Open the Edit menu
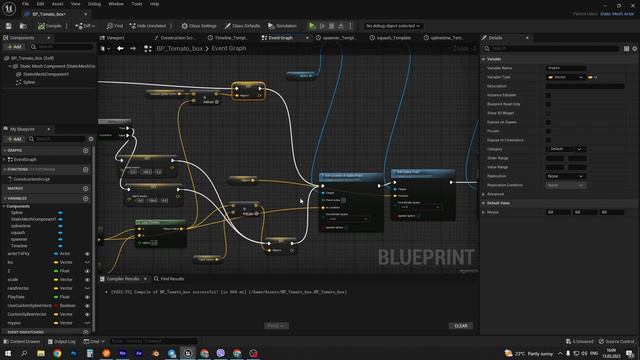Image resolution: width=640 pixels, height=360 pixels. (40, 4)
